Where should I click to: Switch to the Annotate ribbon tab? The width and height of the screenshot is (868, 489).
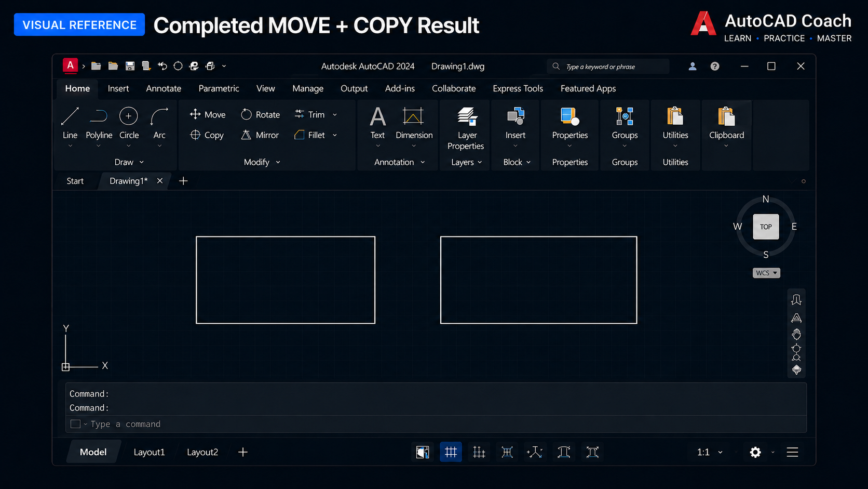click(x=164, y=88)
